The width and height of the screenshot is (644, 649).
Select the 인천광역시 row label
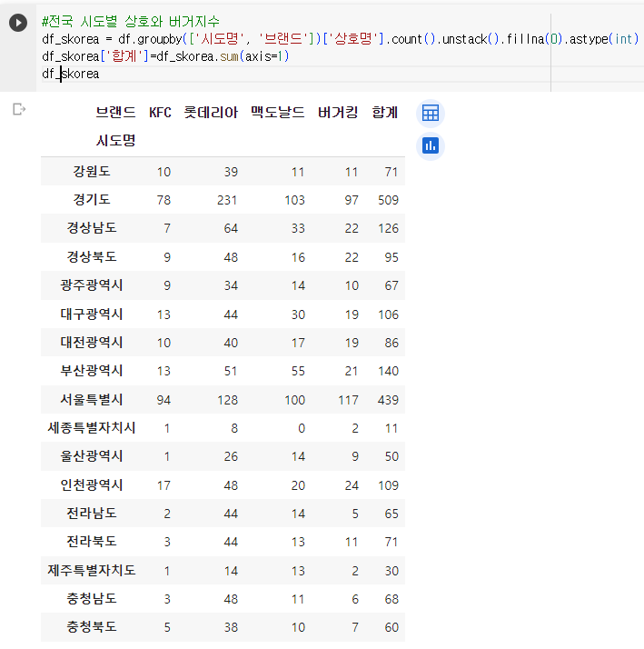(92, 484)
